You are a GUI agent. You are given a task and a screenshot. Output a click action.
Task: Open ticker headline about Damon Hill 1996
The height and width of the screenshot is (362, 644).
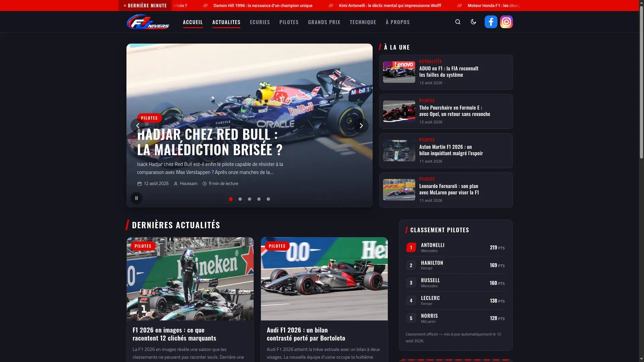263,5
